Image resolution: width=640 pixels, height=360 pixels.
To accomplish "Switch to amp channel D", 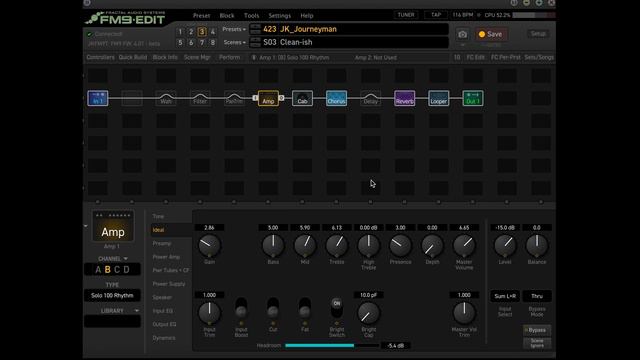I will (127, 269).
